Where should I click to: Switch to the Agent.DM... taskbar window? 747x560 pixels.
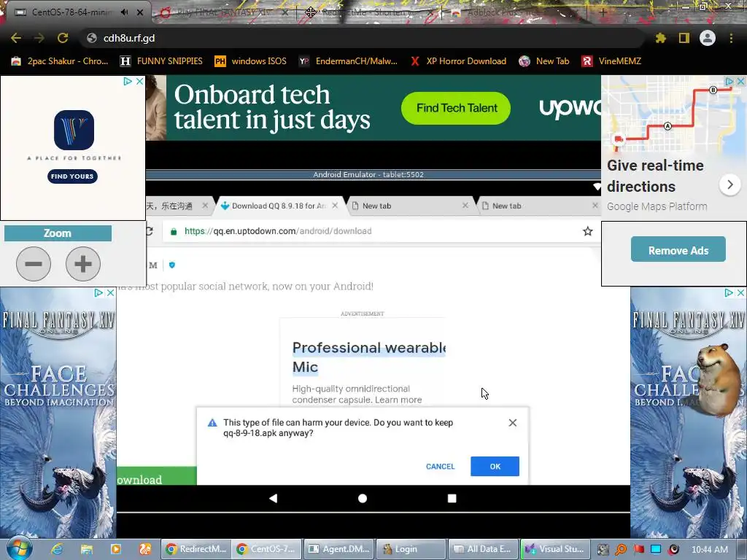click(339, 550)
